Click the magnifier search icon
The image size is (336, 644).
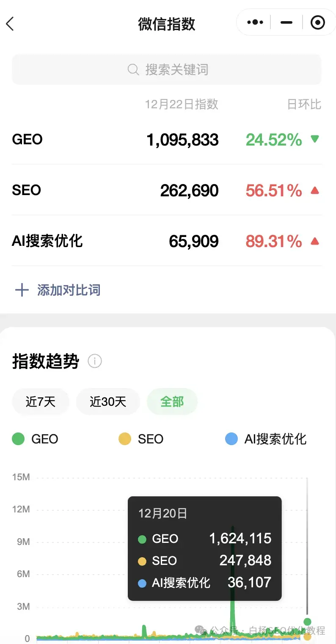tap(133, 69)
